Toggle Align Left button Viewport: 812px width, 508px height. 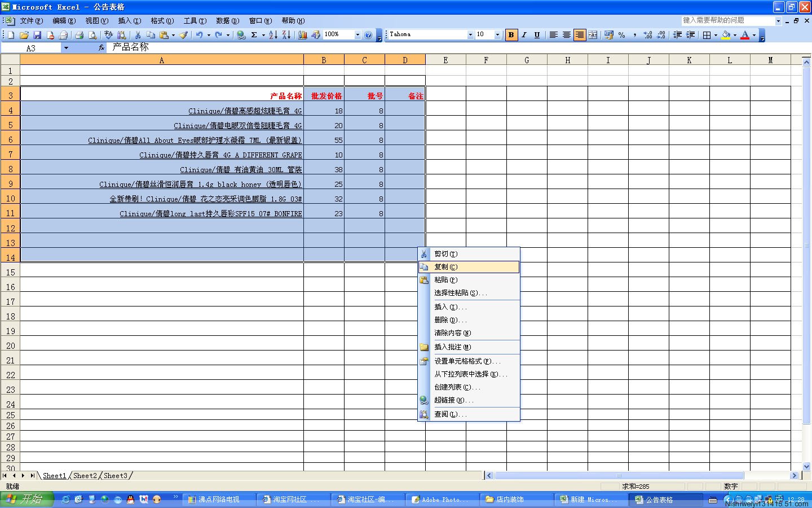(553, 35)
